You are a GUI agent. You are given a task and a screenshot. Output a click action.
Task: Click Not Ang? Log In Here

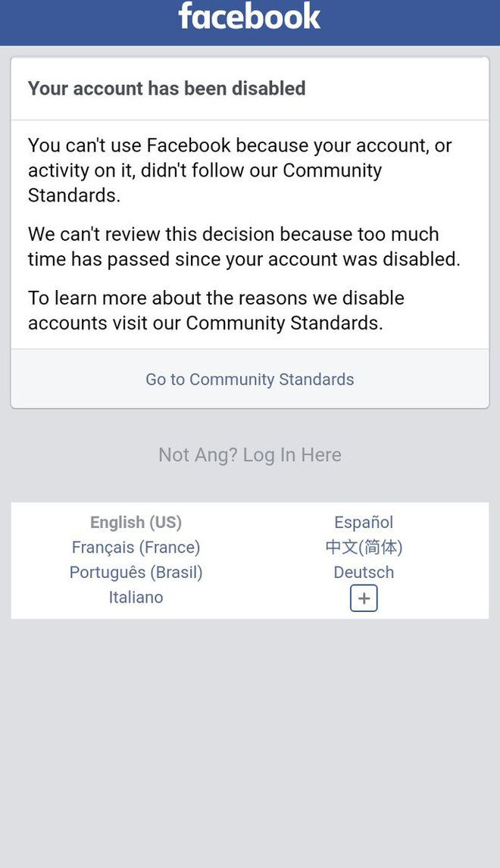[x=249, y=454]
